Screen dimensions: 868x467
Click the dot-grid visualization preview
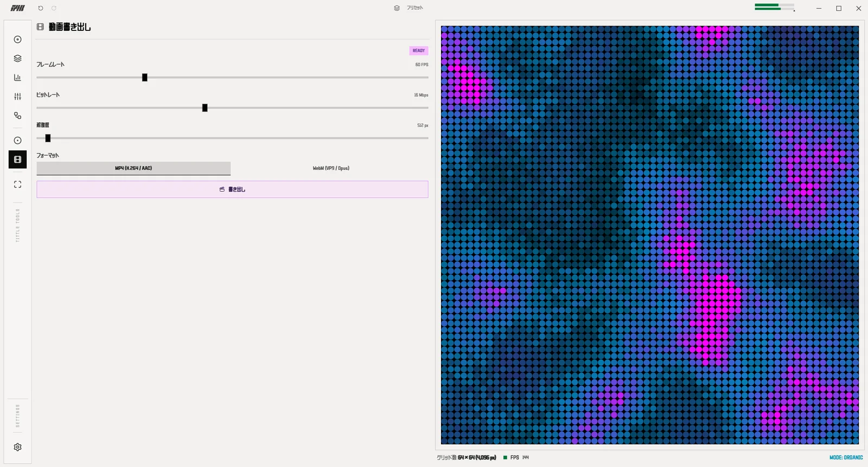[x=650, y=235]
